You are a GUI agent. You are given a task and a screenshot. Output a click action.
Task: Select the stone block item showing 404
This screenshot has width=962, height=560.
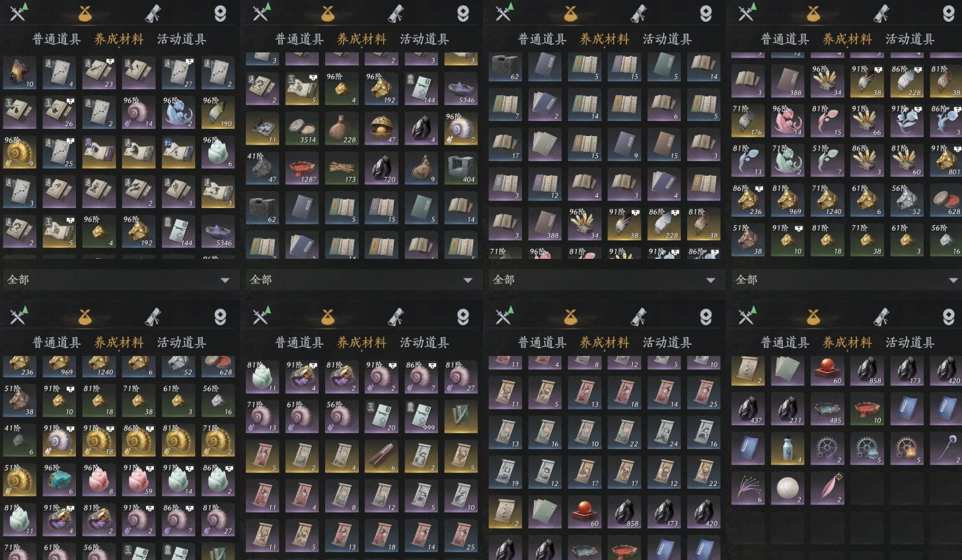click(461, 168)
